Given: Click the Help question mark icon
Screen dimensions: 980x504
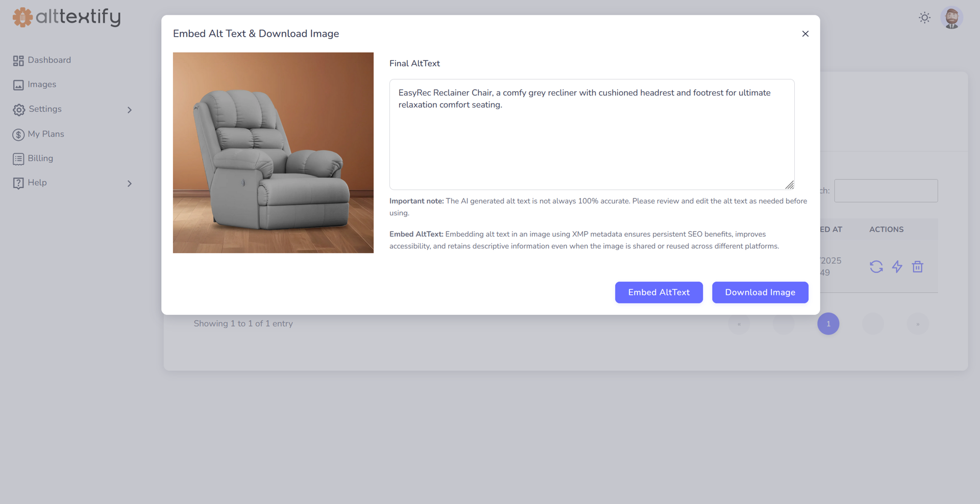Looking at the screenshot, I should (x=18, y=183).
